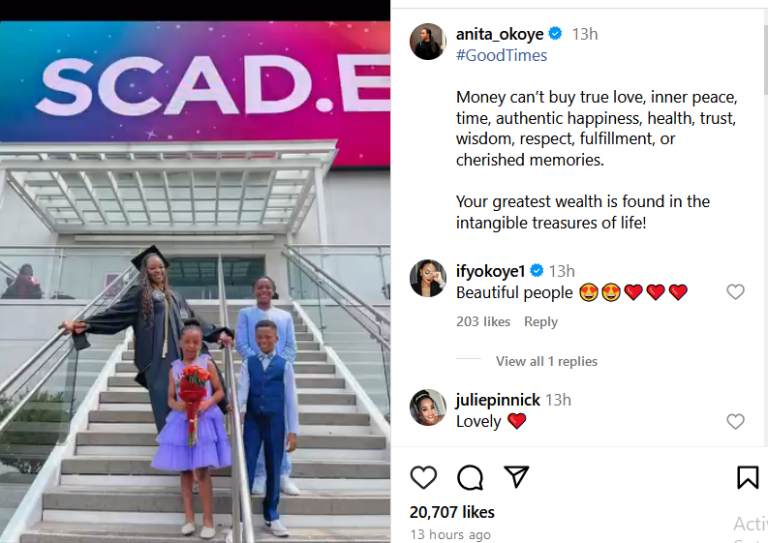Click the graduation photo
Screen dimensions: 768x543
[195, 282]
